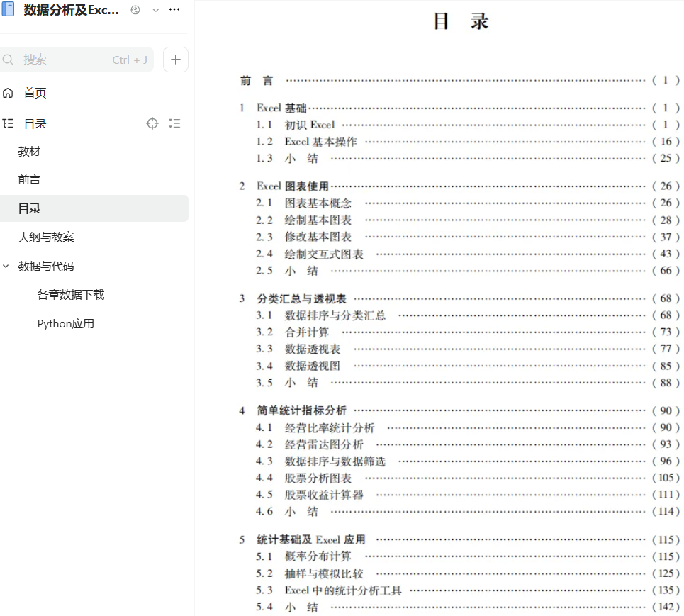Collapse the 数据与代码 folder chevron
Image resolution: width=684 pixels, height=616 pixels.
click(x=6, y=266)
